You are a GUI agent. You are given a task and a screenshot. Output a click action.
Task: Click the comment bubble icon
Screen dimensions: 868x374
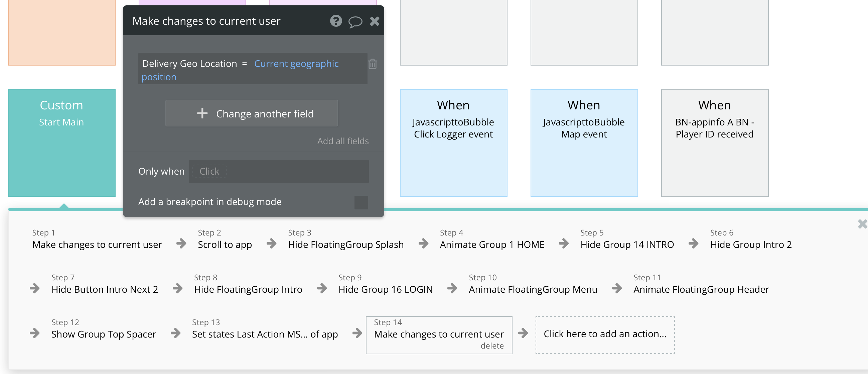(355, 22)
